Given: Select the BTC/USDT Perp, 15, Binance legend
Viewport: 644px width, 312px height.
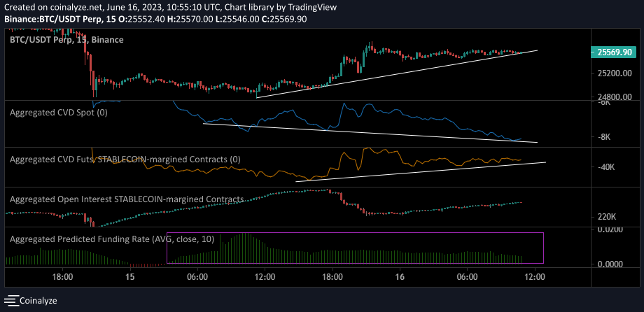Looking at the screenshot, I should click(66, 40).
